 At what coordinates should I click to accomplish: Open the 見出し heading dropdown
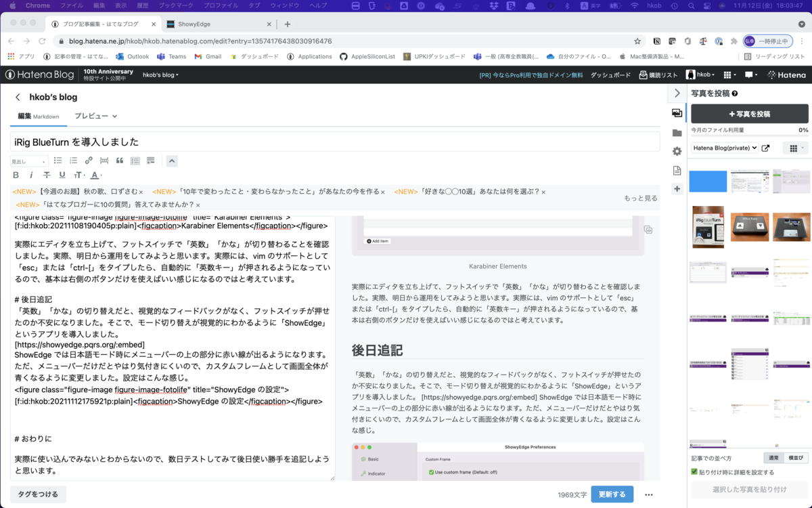coord(28,161)
